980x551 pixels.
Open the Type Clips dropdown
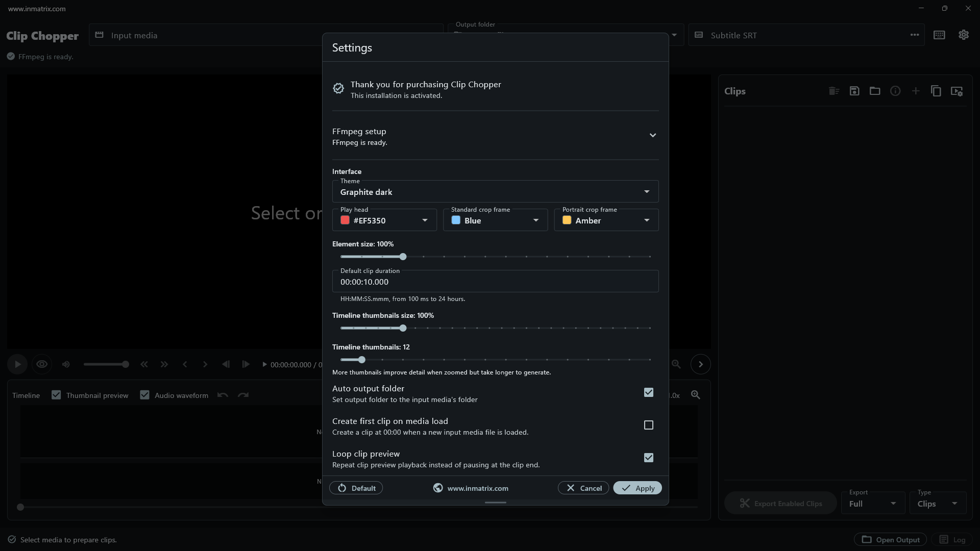coord(938,503)
